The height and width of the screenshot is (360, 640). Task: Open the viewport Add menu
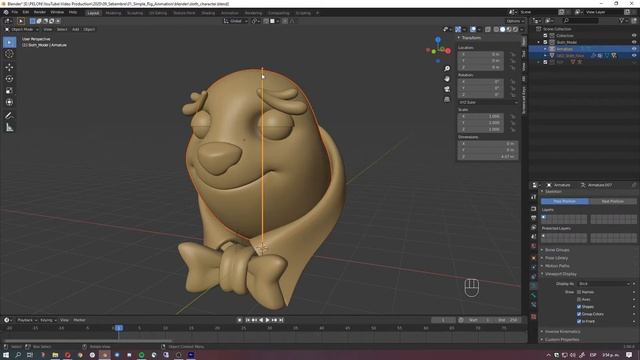[76, 29]
